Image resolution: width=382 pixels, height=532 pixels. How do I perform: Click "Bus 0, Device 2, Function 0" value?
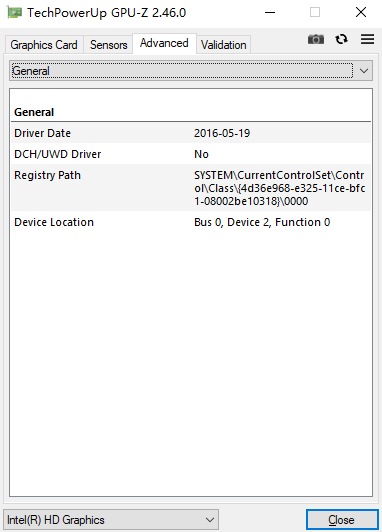coord(262,222)
